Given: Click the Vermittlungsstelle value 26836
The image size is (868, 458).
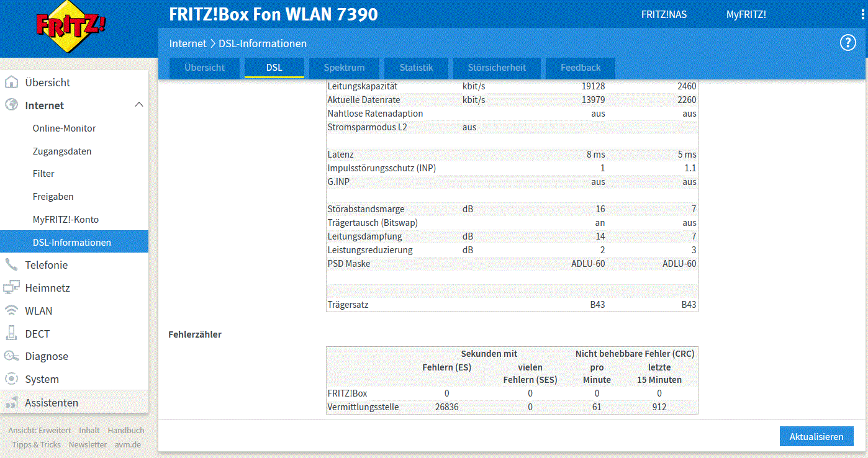Looking at the screenshot, I should click(446, 407).
